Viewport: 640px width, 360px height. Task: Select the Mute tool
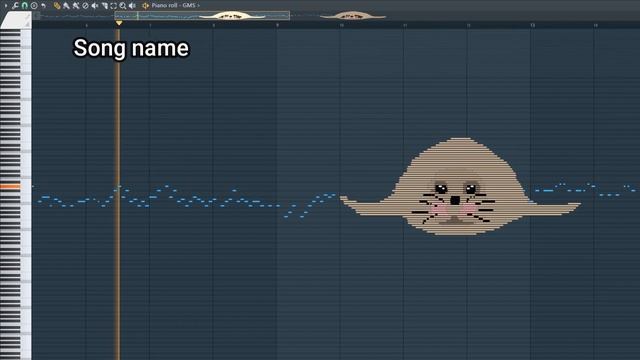coord(95,6)
